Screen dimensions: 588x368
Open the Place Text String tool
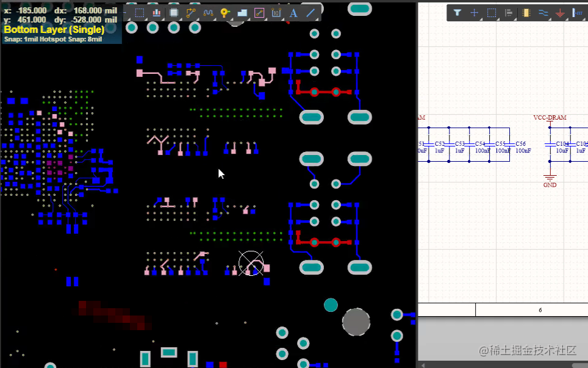pos(293,12)
